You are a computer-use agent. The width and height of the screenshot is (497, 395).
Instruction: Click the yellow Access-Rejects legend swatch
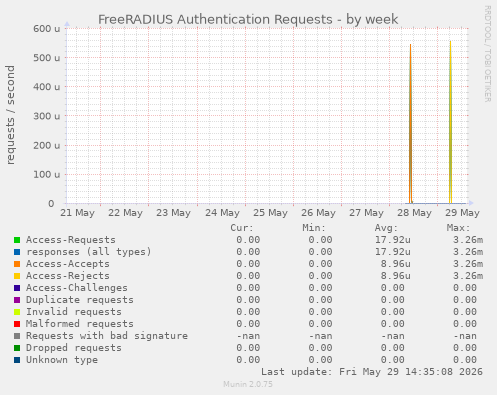[x=17, y=276]
